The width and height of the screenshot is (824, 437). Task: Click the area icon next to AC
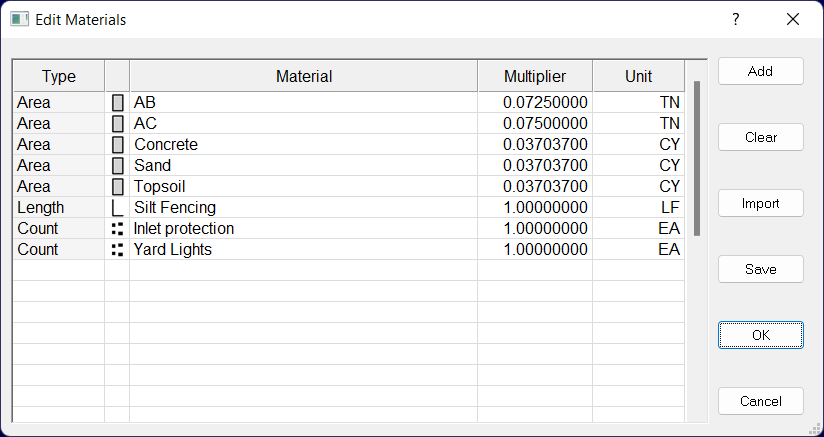click(x=118, y=124)
